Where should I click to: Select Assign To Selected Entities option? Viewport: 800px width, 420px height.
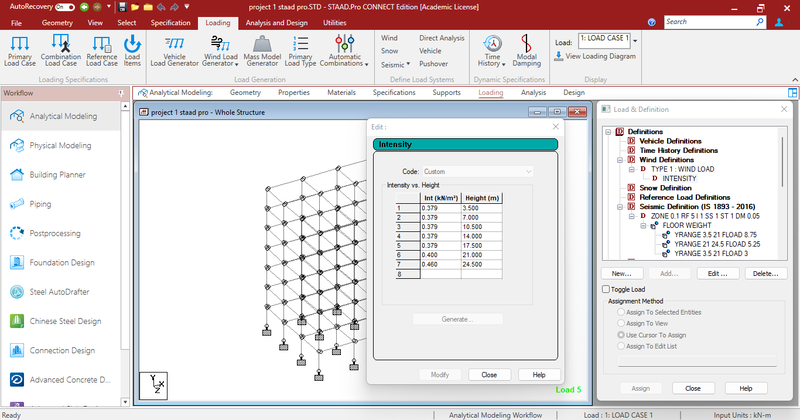pos(621,312)
